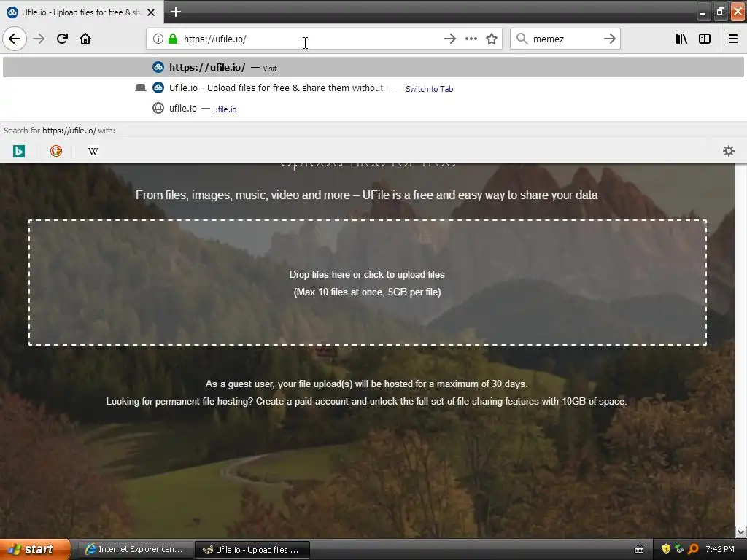747x560 pixels.
Task: Switch to Internet Explorer taskbar item
Action: coord(135,550)
